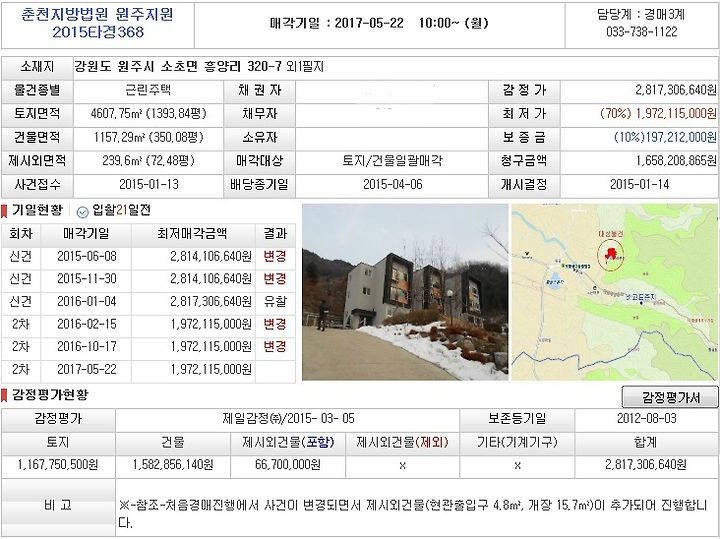Screen dimensions: 720x539
Task: Click the 개시결정 date 2015-01-14
Action: coord(639,185)
